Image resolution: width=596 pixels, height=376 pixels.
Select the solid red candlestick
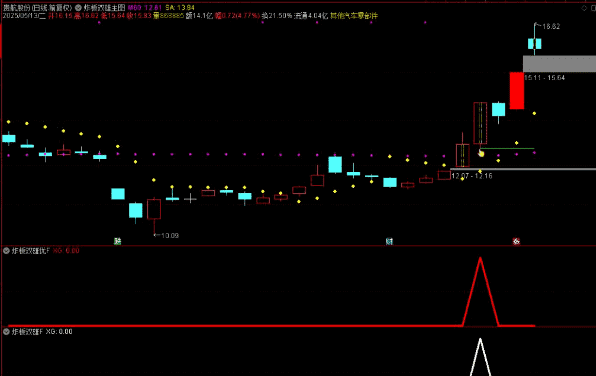[517, 90]
